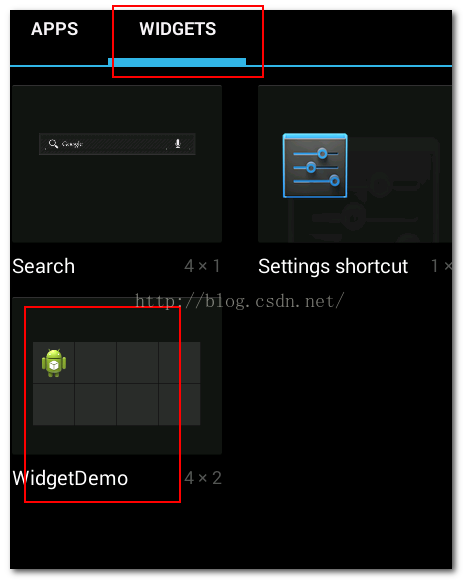
Task: Open the WidgetDemo grid preview thumbnail
Action: (117, 383)
